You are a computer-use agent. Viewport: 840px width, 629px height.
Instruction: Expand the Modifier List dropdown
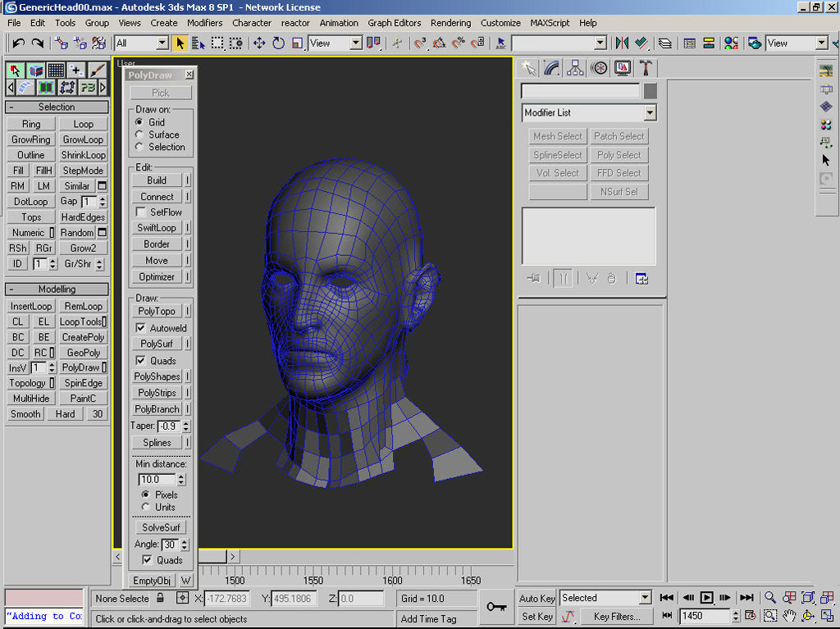tap(650, 112)
